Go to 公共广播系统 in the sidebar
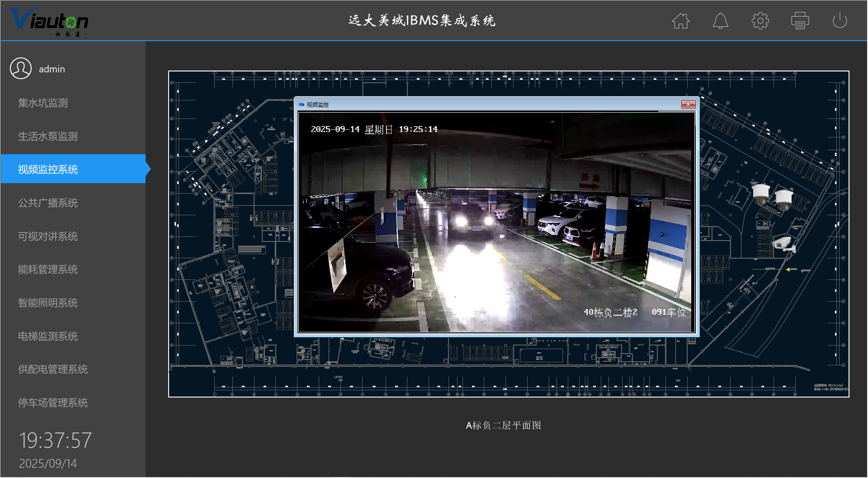 tap(48, 203)
